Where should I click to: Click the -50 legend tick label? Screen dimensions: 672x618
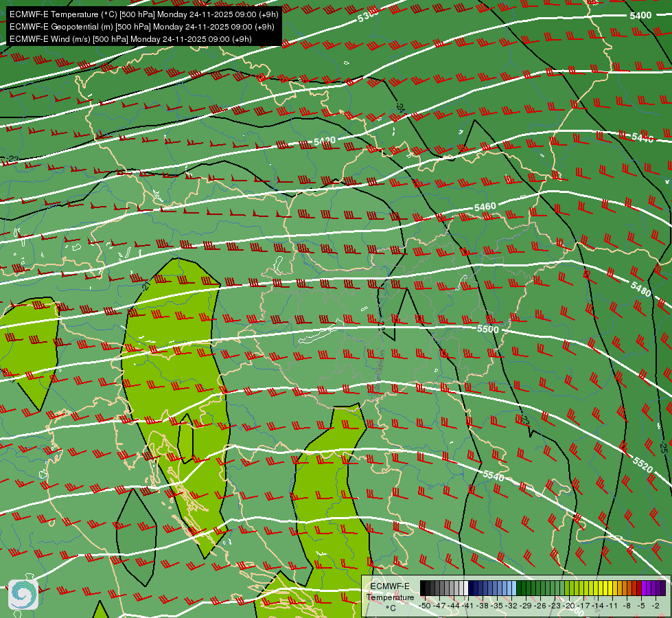[x=425, y=606]
